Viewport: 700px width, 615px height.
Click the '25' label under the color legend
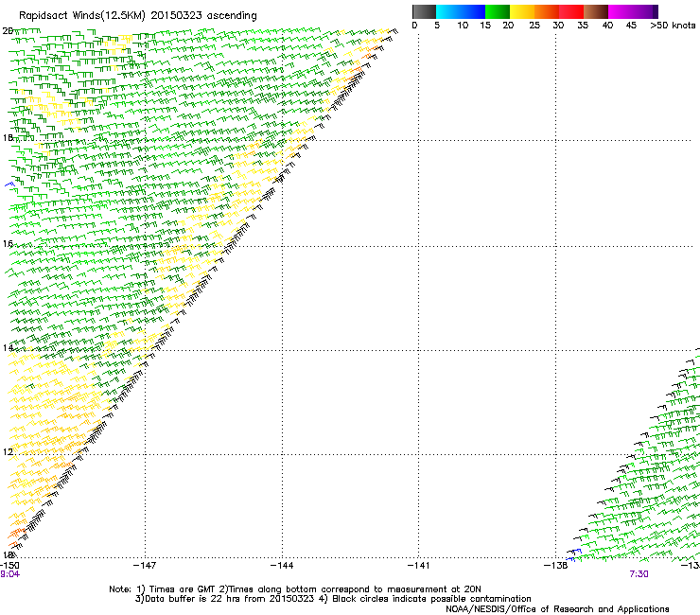(534, 26)
